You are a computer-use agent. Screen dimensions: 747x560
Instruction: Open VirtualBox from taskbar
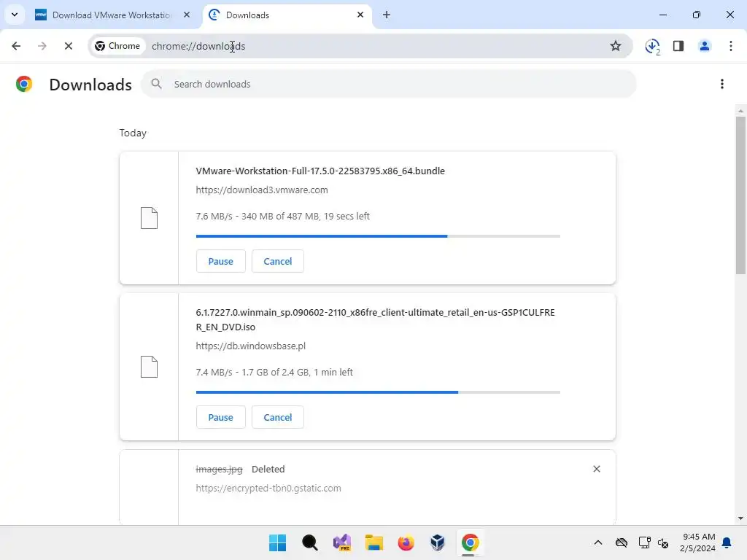point(438,542)
